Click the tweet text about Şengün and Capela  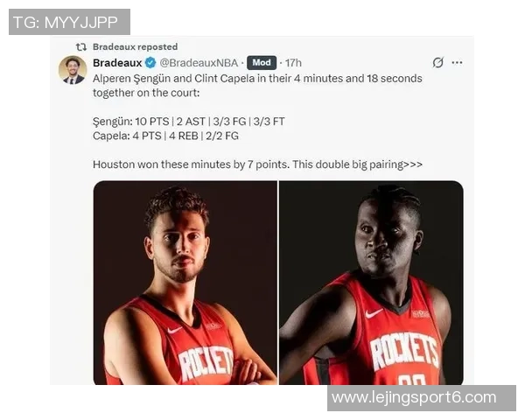click(257, 86)
